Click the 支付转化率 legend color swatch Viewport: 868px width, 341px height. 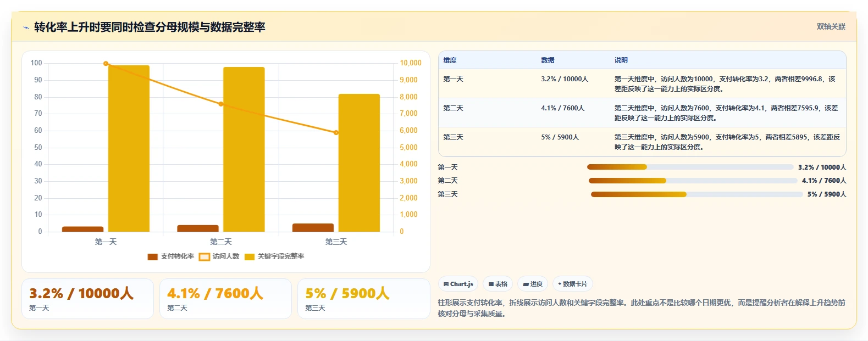click(152, 257)
